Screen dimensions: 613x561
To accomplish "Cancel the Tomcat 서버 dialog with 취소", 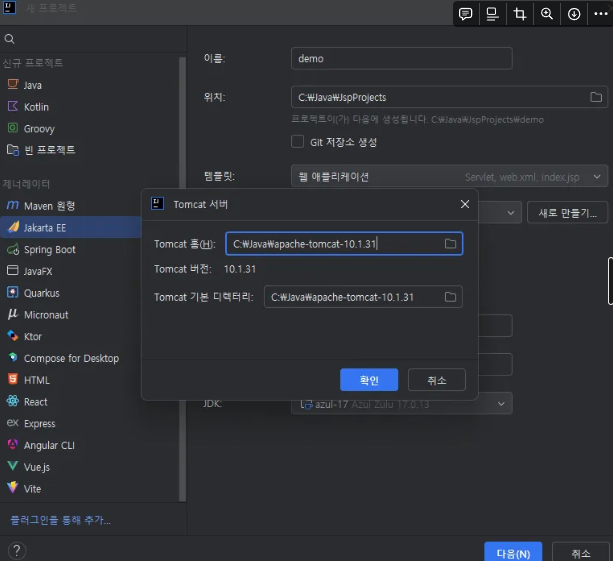I will pos(437,380).
